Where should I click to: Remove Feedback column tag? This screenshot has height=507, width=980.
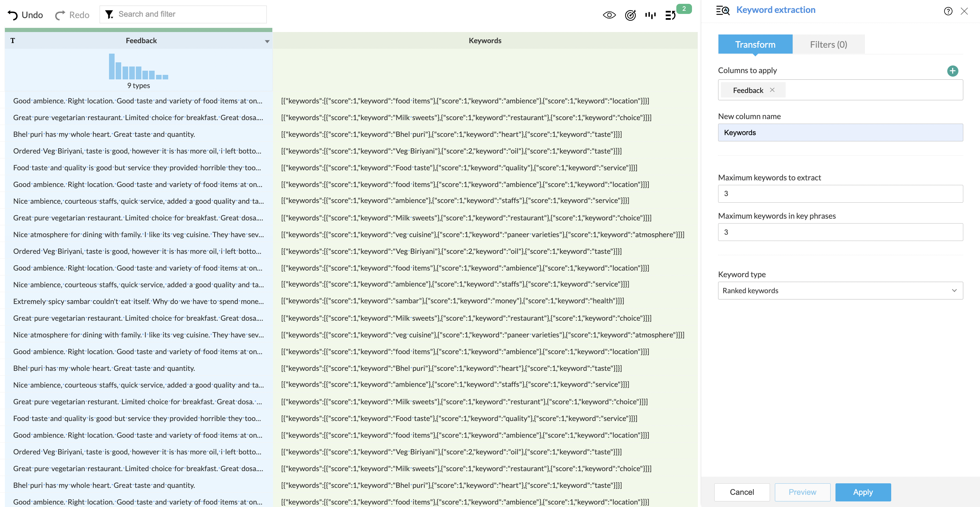[x=772, y=90]
